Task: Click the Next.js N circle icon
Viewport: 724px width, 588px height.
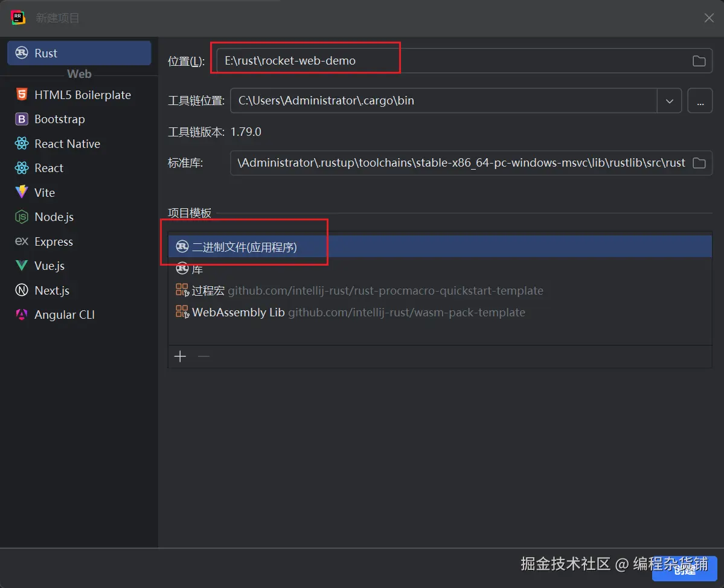Action: 22,290
